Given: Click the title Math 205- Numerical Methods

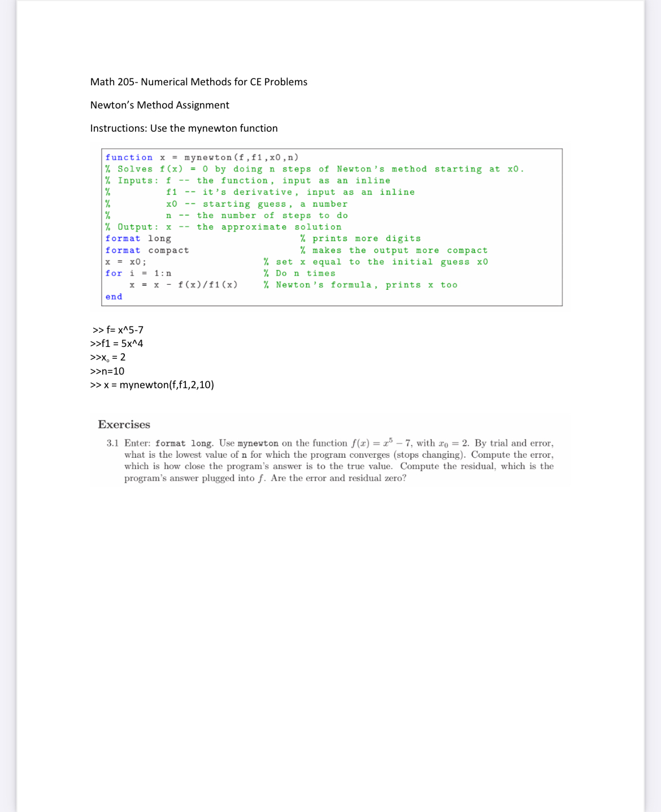Looking at the screenshot, I should pos(198,82).
